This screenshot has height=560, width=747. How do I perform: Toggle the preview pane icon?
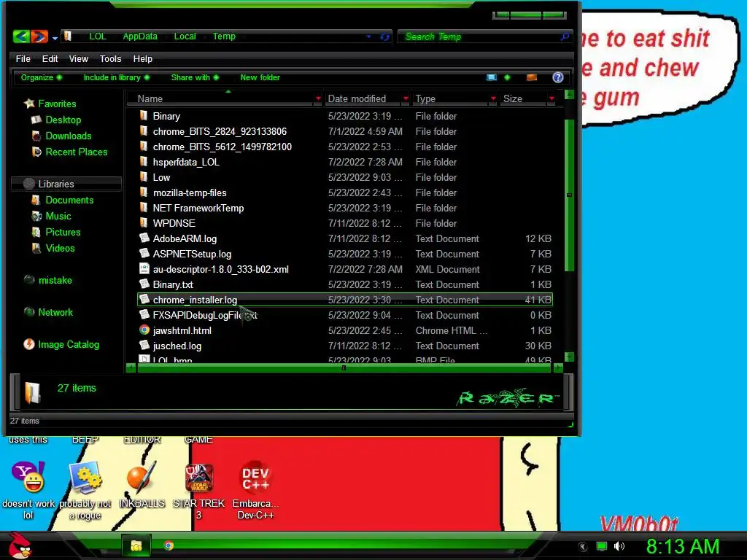tap(532, 77)
